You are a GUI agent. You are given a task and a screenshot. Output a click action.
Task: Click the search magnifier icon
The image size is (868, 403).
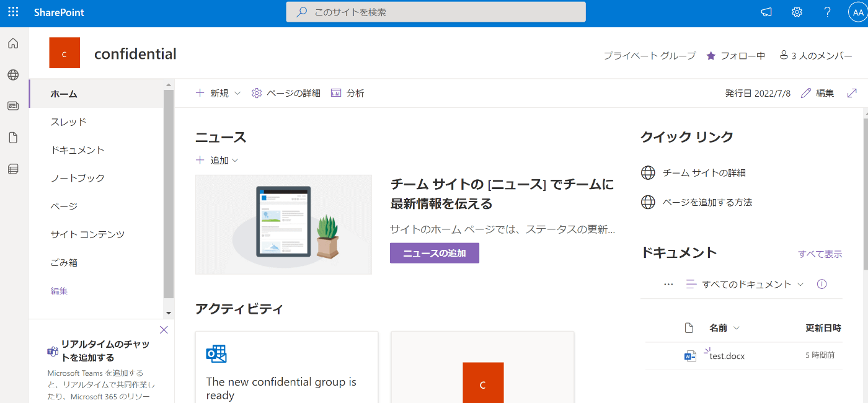(302, 12)
